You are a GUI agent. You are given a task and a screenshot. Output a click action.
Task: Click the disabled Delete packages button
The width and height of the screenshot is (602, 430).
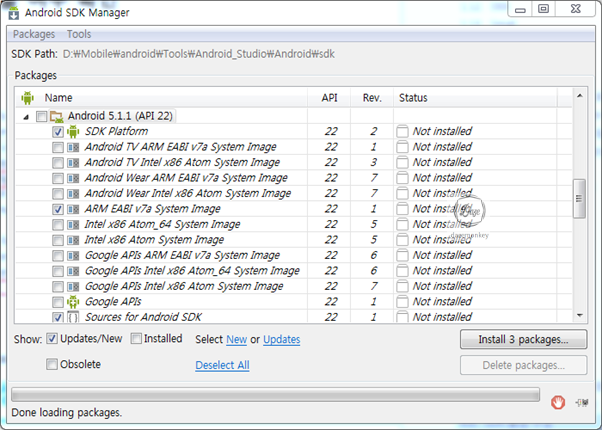[x=524, y=365]
